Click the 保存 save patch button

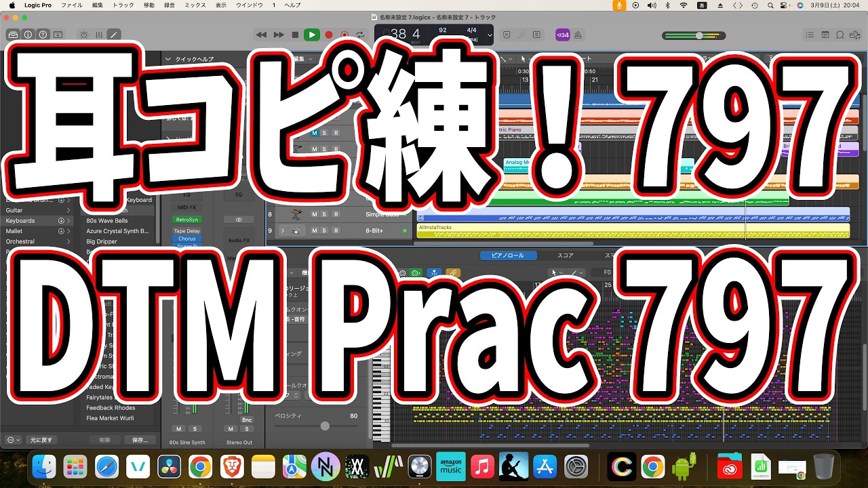tap(140, 440)
